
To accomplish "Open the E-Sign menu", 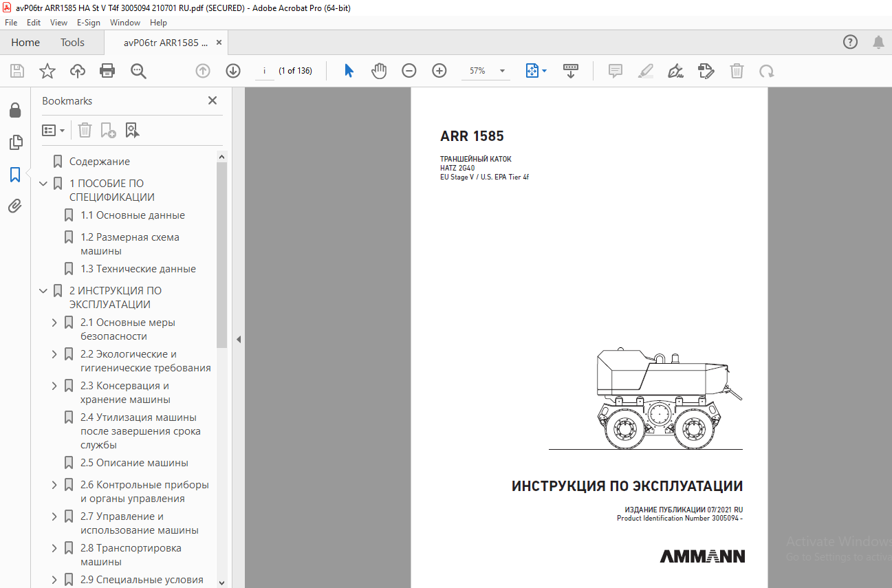I will point(89,22).
